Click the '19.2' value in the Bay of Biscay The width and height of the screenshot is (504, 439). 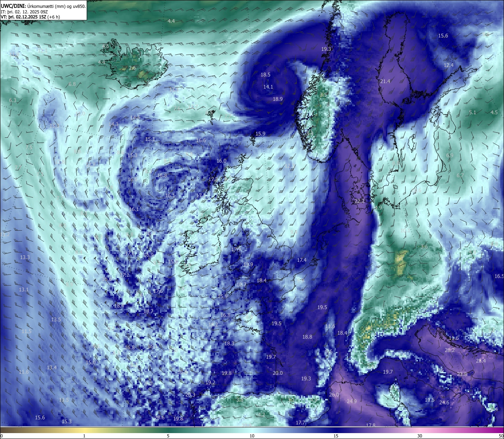point(210,382)
